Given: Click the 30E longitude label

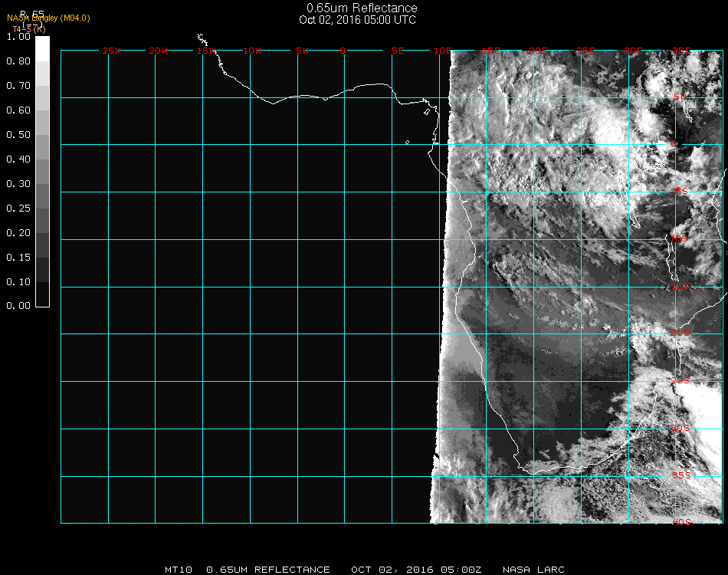Looking at the screenshot, I should pyautogui.click(x=633, y=51).
